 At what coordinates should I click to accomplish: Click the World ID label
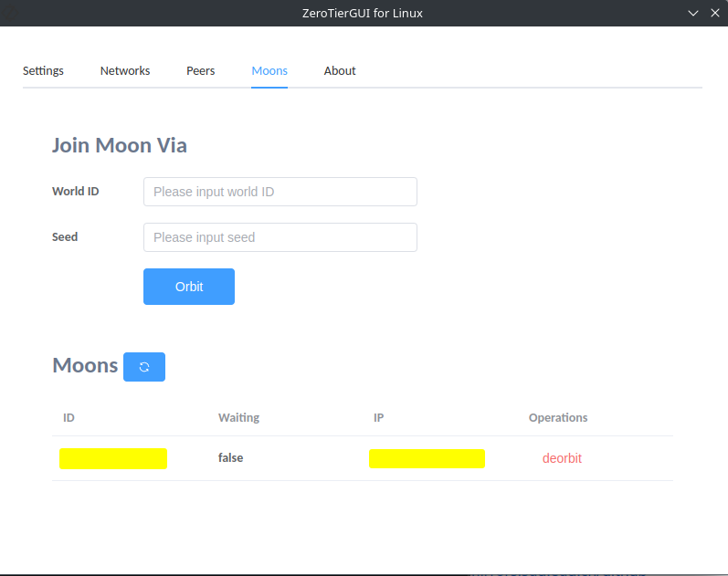click(75, 191)
